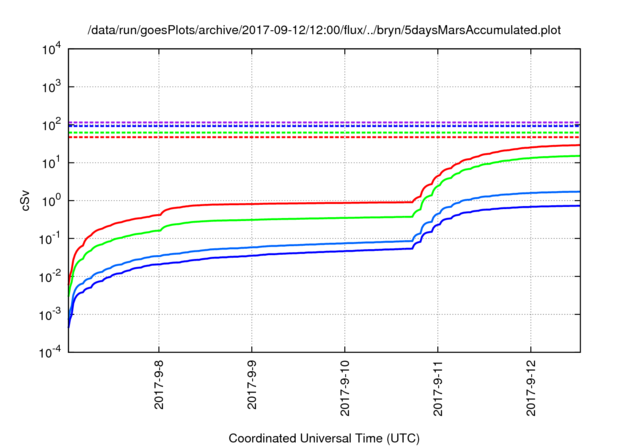Click the Coordinated Universal Time axis label
Image resolution: width=640 pixels, height=448 pixels.
tap(324, 438)
